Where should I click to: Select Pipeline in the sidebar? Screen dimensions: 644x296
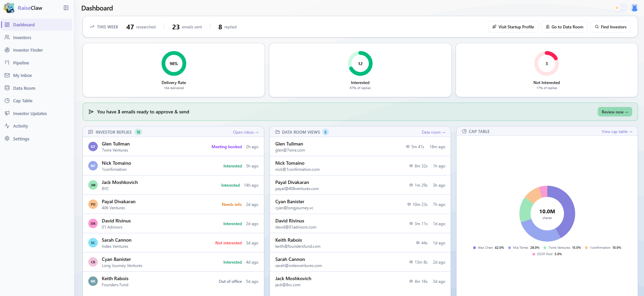(37, 63)
